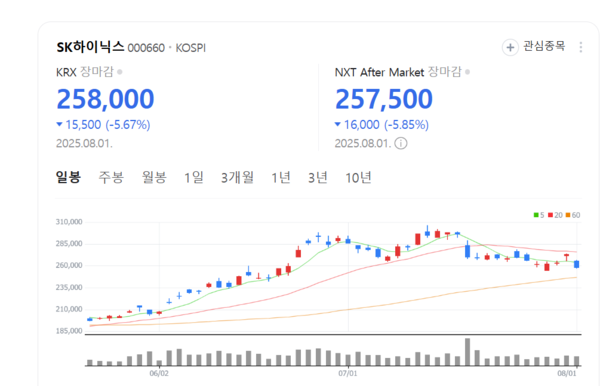This screenshot has width=600, height=386.
Task: Click the KRX 장마감 status label
Action: point(97,72)
